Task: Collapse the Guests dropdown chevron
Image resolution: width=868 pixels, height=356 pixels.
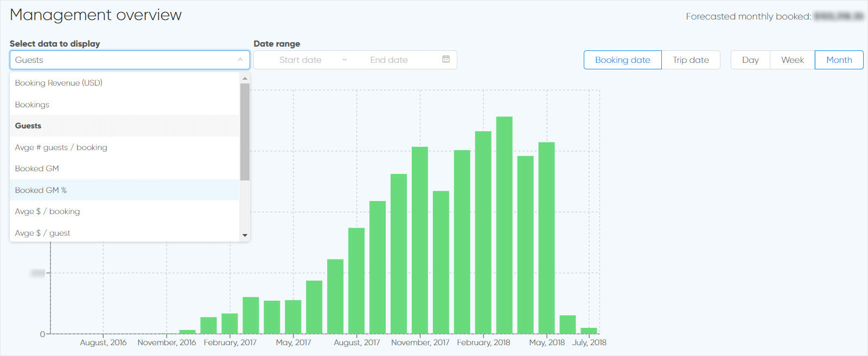Action: point(240,60)
